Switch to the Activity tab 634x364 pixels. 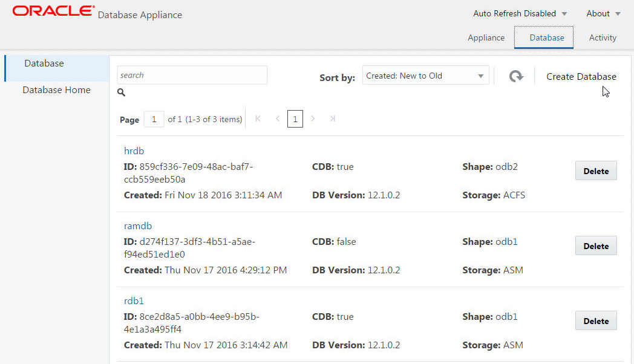(603, 37)
